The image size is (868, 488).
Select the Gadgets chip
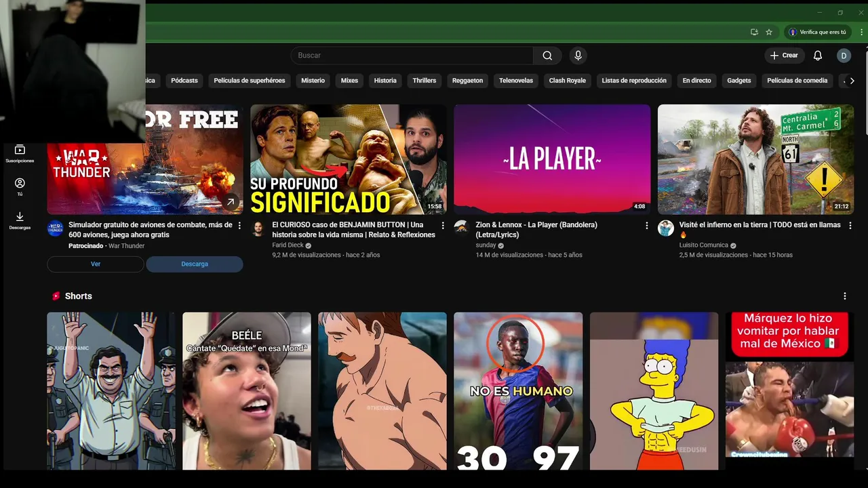tap(739, 81)
